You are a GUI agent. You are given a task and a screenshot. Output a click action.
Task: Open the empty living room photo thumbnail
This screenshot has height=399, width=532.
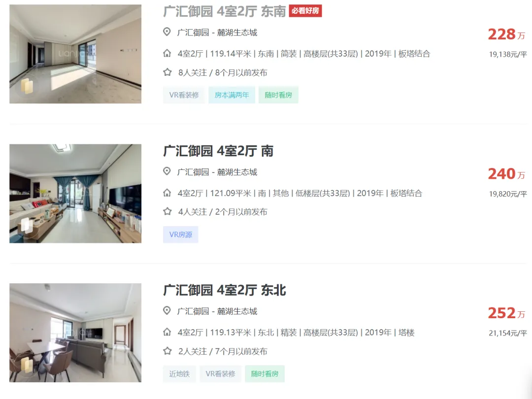tap(75, 54)
